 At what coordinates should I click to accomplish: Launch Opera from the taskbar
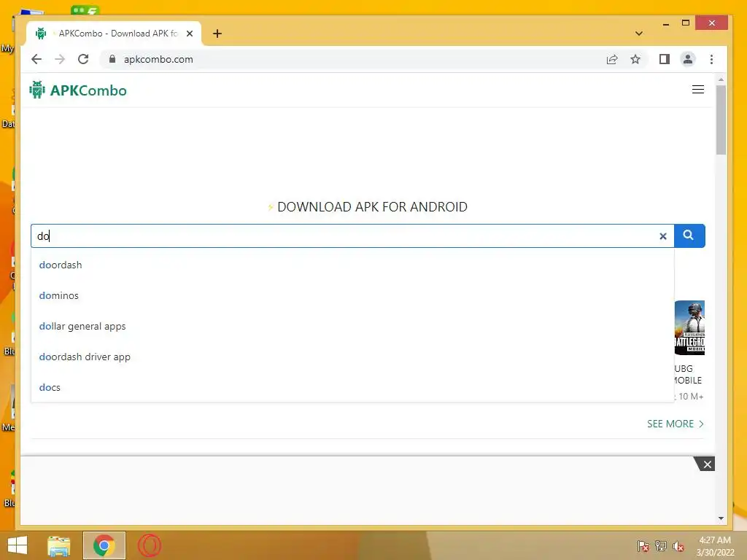point(150,545)
